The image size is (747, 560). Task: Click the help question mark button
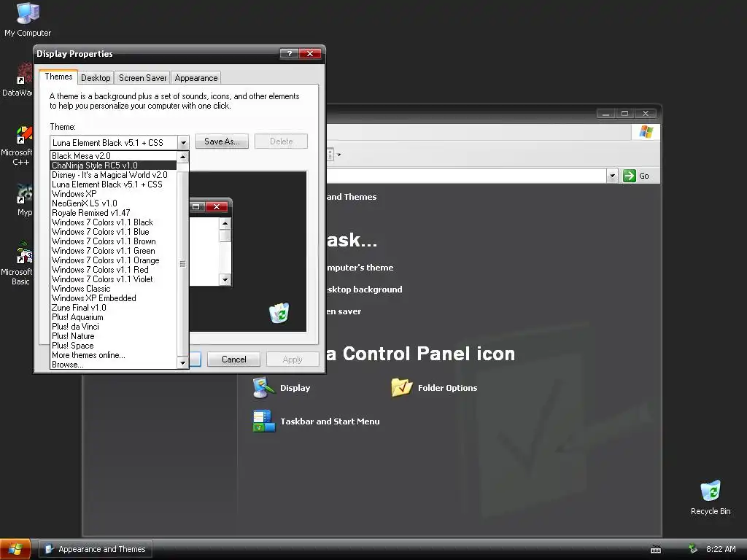(289, 53)
